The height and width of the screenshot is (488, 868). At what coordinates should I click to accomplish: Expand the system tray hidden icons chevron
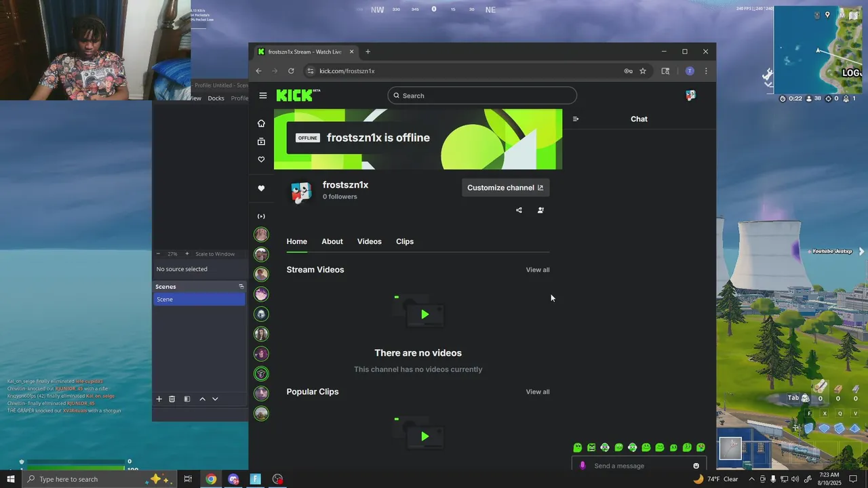[751, 479]
